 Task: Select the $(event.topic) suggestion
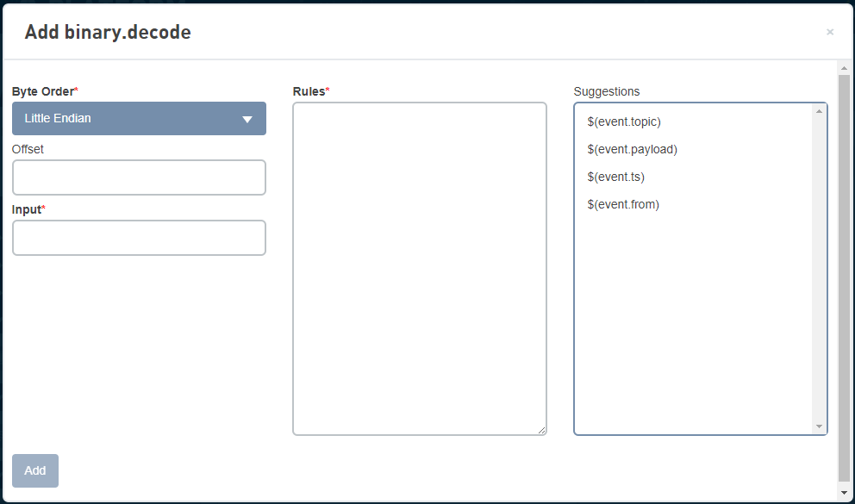624,121
